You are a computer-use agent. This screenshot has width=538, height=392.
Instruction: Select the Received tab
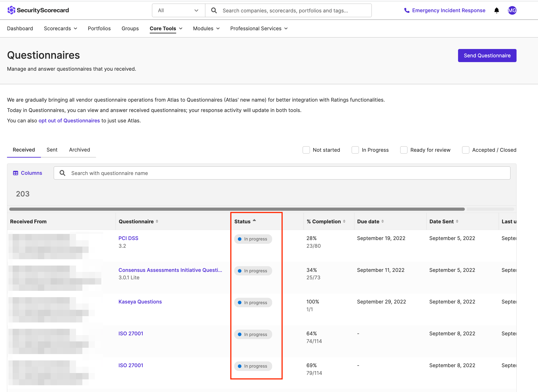click(x=24, y=150)
